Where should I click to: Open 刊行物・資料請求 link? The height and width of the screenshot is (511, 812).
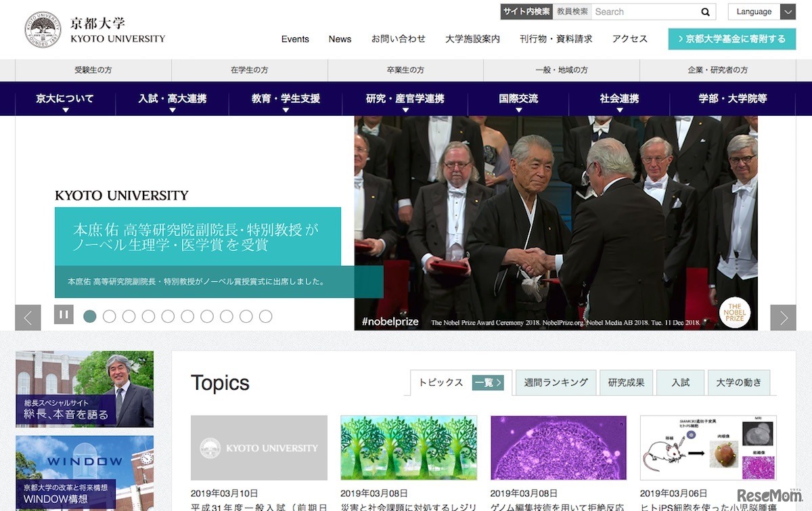tap(556, 39)
